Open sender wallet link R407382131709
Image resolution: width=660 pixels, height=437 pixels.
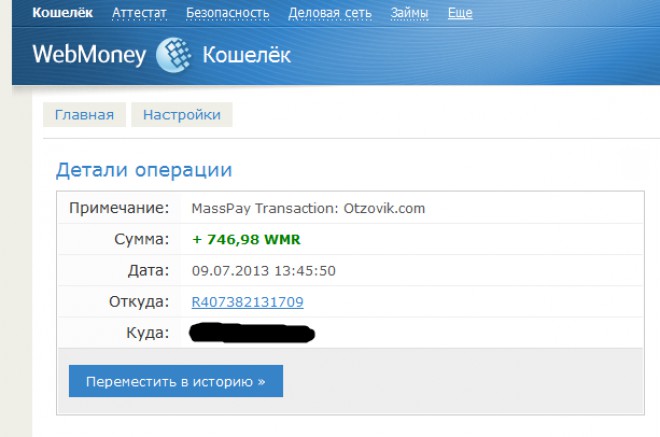[248, 302]
